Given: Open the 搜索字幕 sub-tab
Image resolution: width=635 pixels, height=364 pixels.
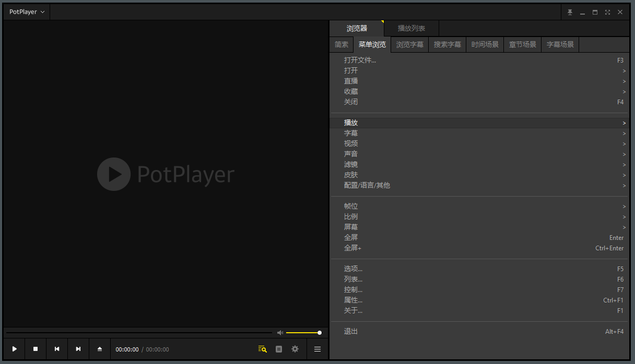Looking at the screenshot, I should tap(448, 44).
